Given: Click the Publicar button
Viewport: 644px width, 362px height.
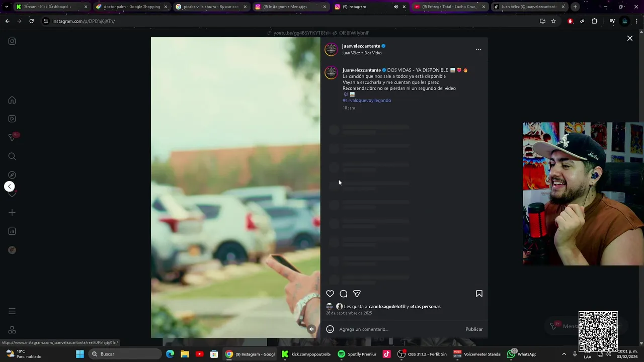Looking at the screenshot, I should pos(474,329).
